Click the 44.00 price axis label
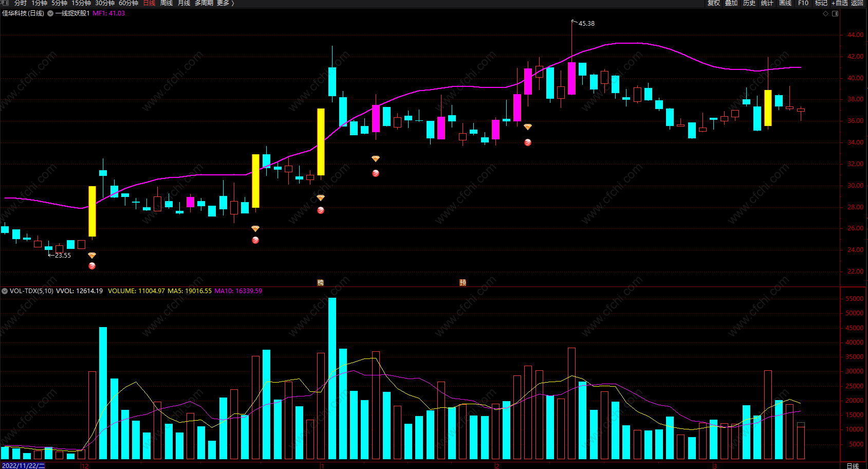The height and width of the screenshot is (469, 868). pos(856,35)
